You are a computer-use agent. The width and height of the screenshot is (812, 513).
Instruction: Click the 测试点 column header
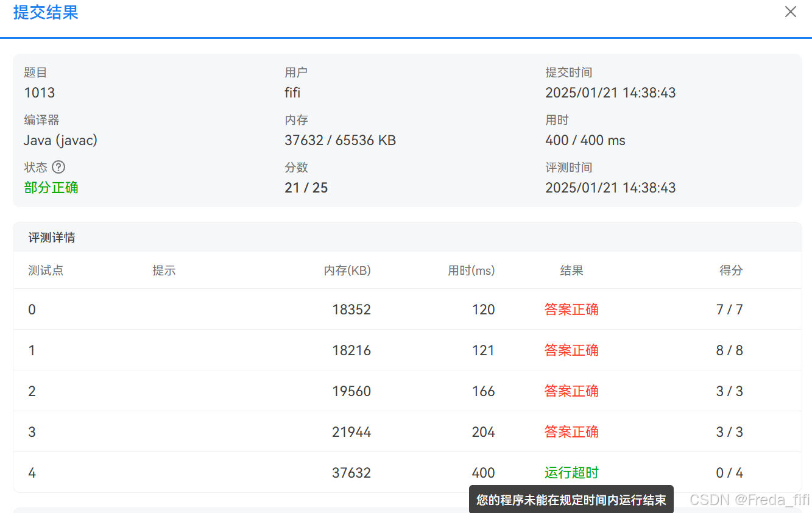(45, 271)
